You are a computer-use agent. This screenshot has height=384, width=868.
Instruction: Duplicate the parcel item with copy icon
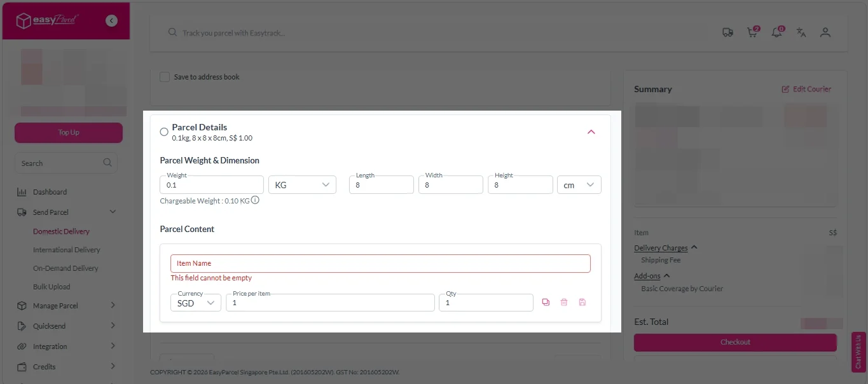[546, 303]
